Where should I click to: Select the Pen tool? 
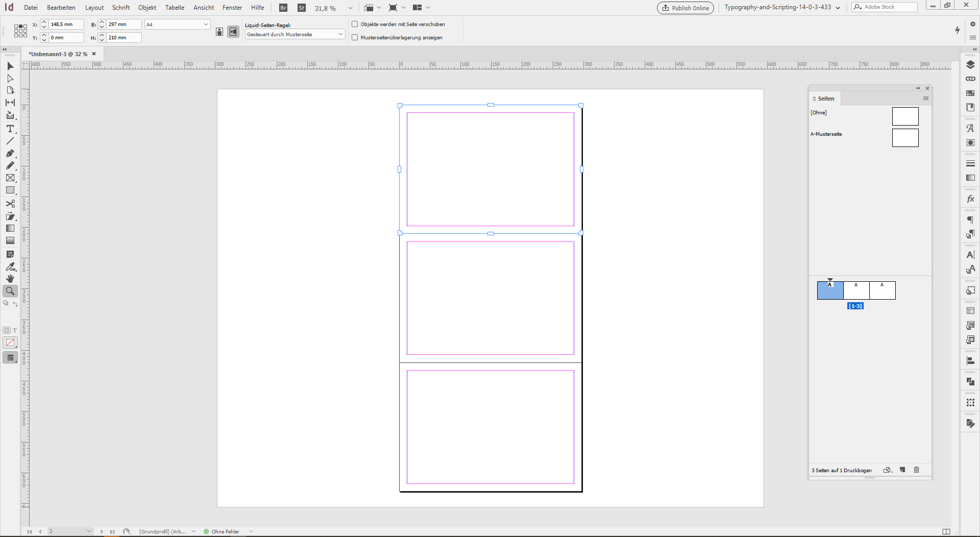tap(10, 153)
